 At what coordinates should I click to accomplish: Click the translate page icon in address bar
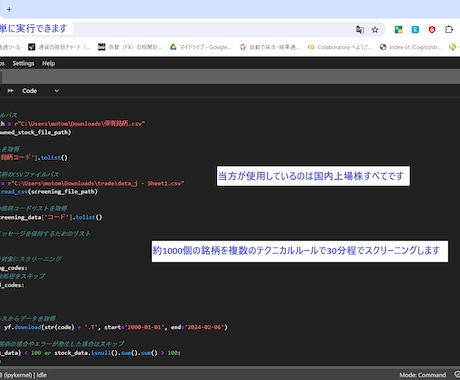(360, 30)
